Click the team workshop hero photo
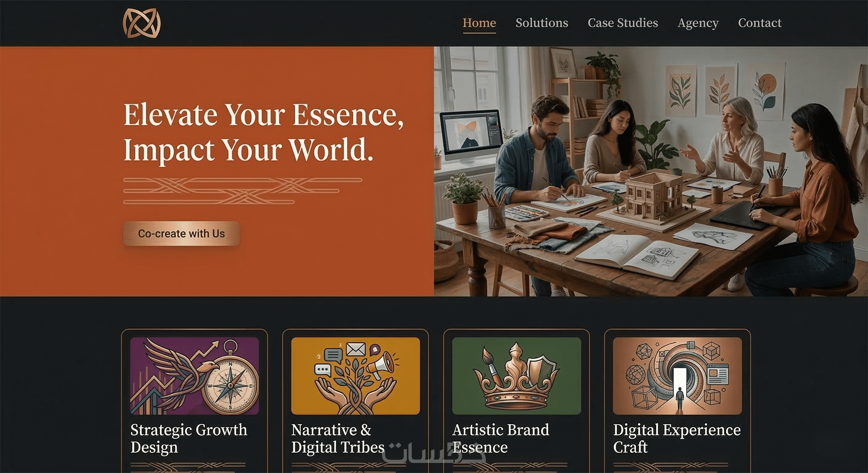This screenshot has width=868, height=473. click(651, 171)
